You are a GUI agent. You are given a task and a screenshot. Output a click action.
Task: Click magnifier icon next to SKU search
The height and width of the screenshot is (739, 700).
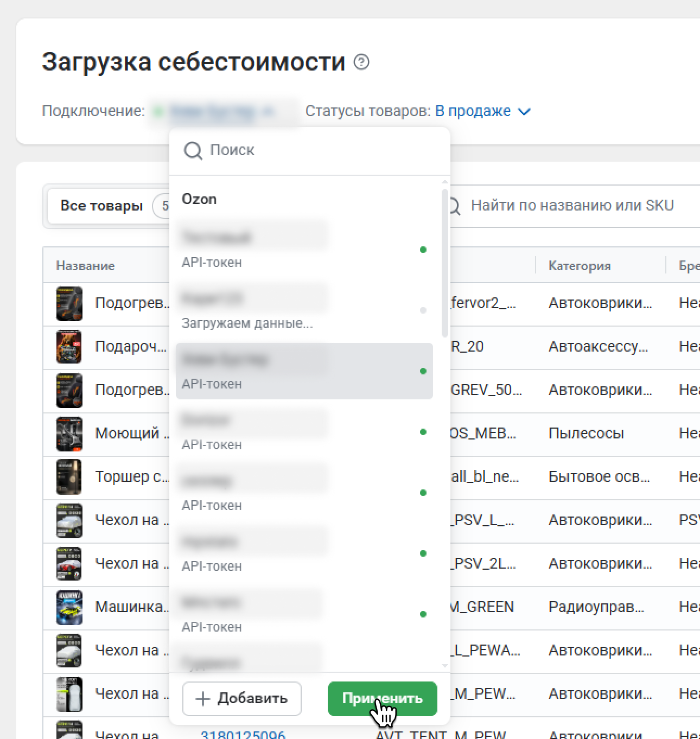pos(453,206)
